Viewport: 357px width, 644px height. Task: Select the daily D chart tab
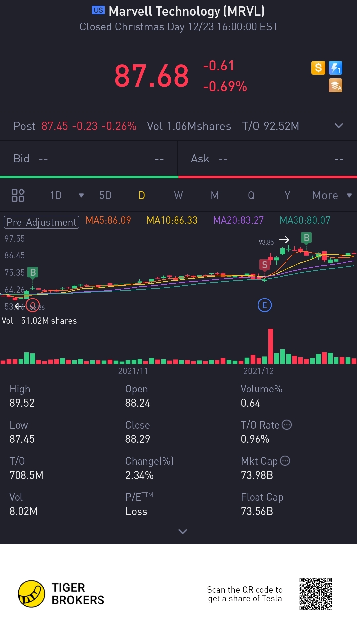point(142,195)
